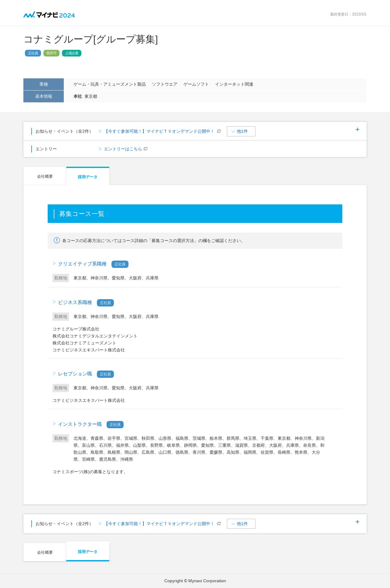Image resolution: width=390 pixels, height=588 pixels.
Task: Click コナミスポーツ(株)の募集となります text
Action: 90,472
